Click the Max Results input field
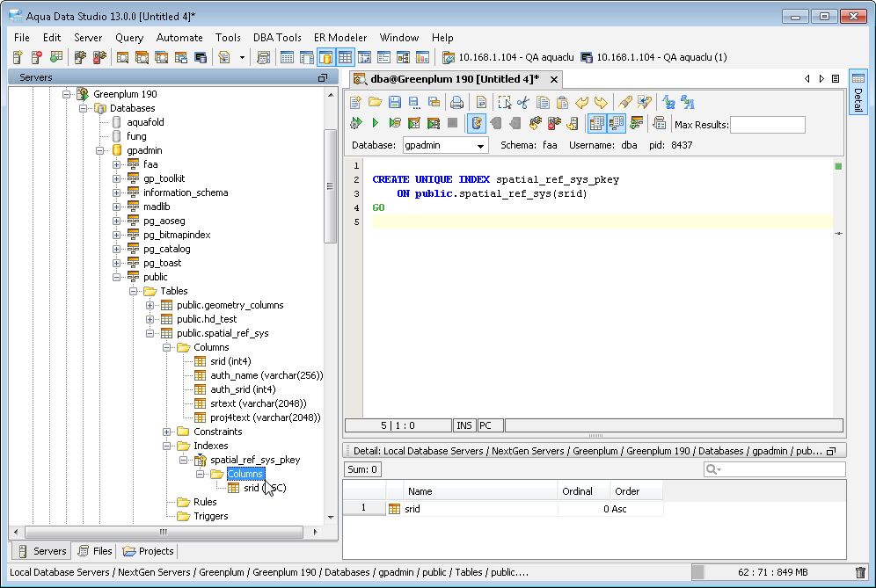Viewport: 876px width, 588px height. coord(767,125)
